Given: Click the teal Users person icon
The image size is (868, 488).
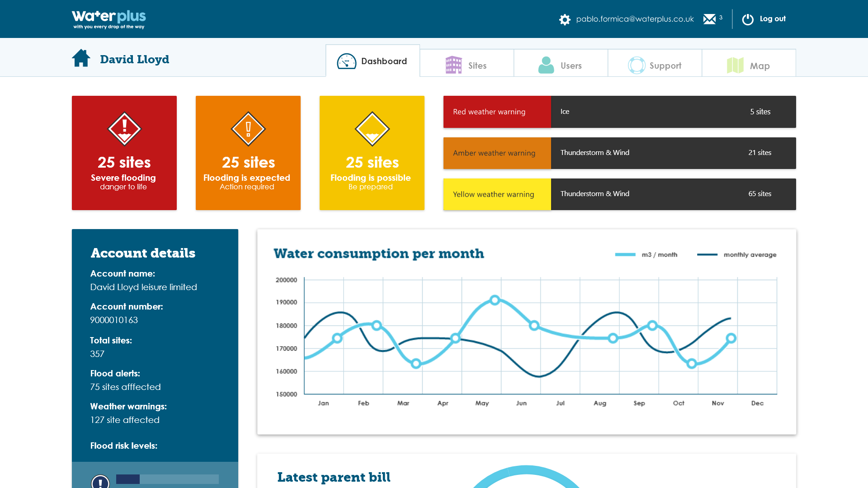Looking at the screenshot, I should click(546, 65).
